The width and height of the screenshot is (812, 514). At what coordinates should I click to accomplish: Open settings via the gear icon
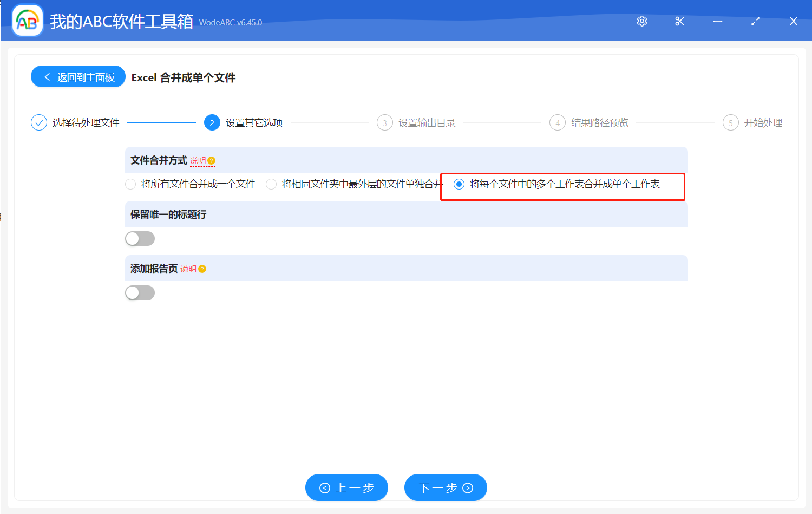[641, 21]
